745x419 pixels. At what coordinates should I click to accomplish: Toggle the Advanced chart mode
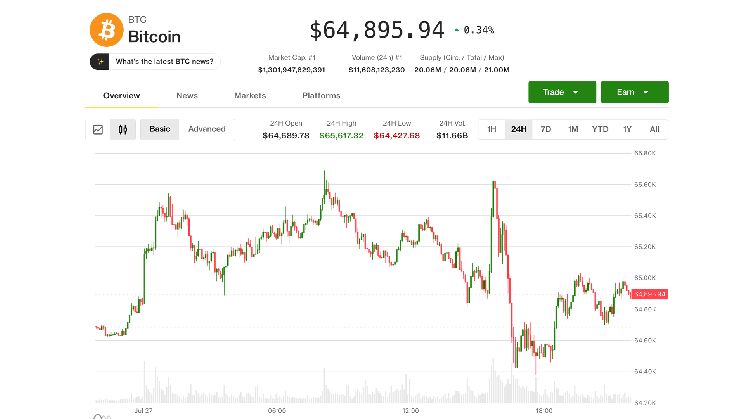pos(207,129)
